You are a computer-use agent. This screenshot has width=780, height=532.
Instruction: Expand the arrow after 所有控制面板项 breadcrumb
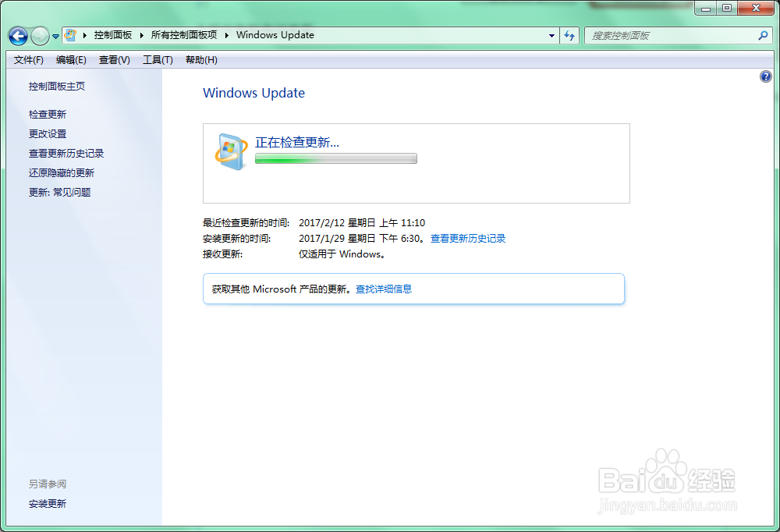227,35
